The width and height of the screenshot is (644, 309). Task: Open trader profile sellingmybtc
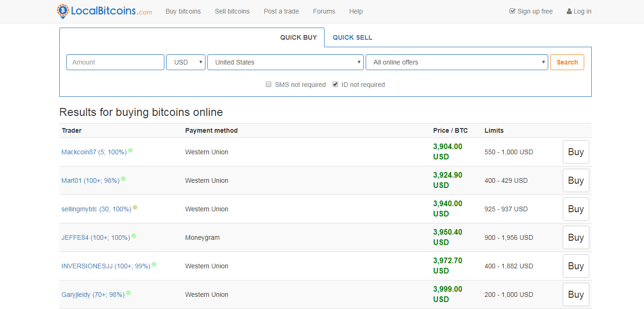[x=96, y=209]
